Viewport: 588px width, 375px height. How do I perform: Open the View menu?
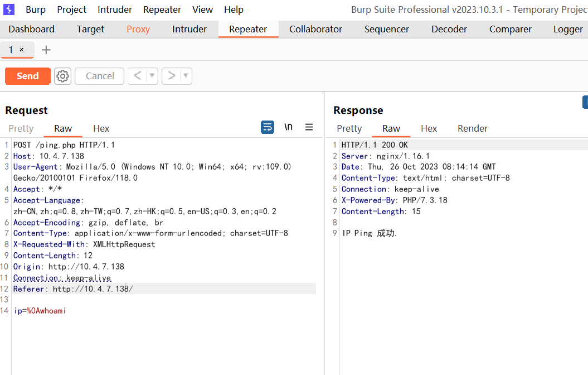[202, 9]
